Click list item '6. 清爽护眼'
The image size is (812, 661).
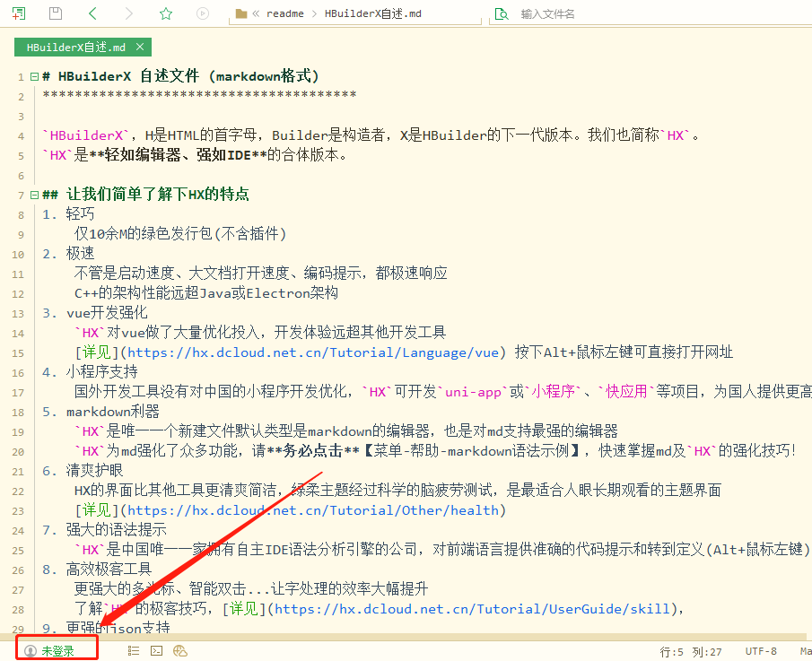click(x=83, y=470)
